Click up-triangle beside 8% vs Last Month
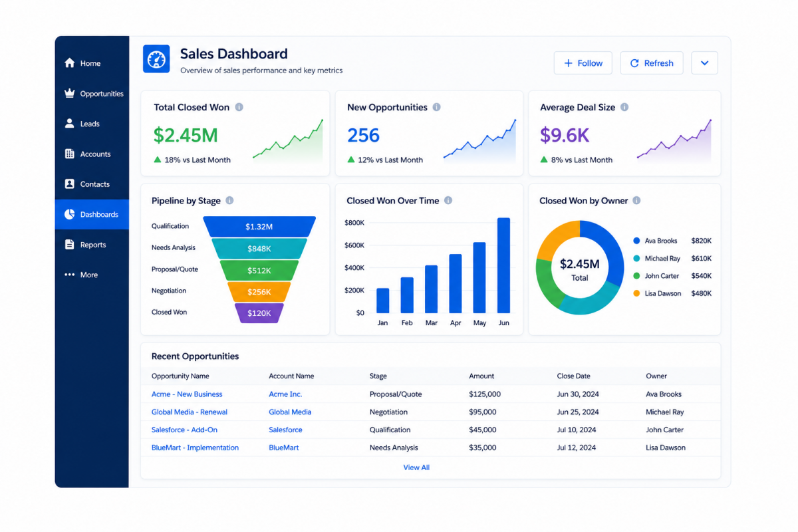 [x=544, y=160]
